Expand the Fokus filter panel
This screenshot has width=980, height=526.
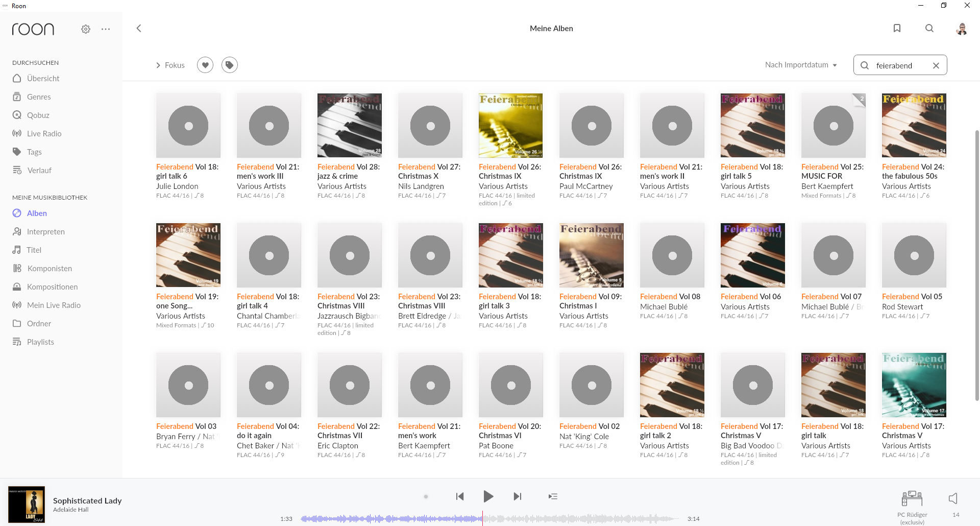tap(170, 65)
